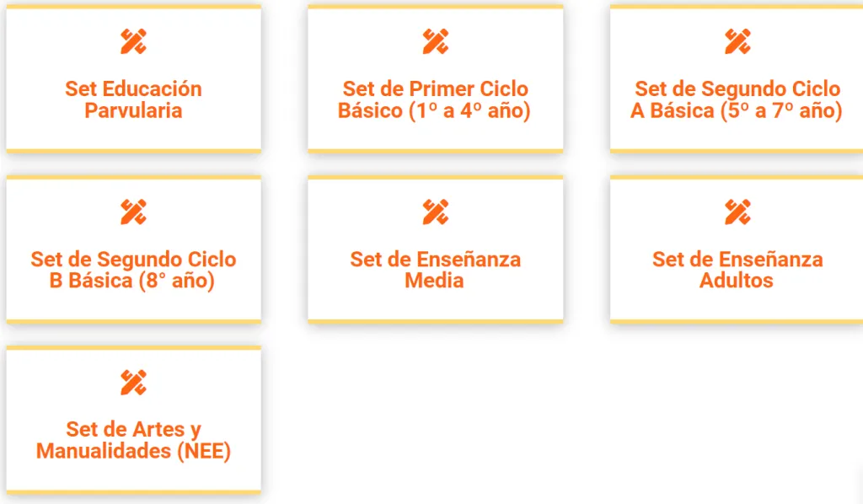
Task: Select the pencil icon on Set de Enseñanza Adultos
Action: (737, 212)
